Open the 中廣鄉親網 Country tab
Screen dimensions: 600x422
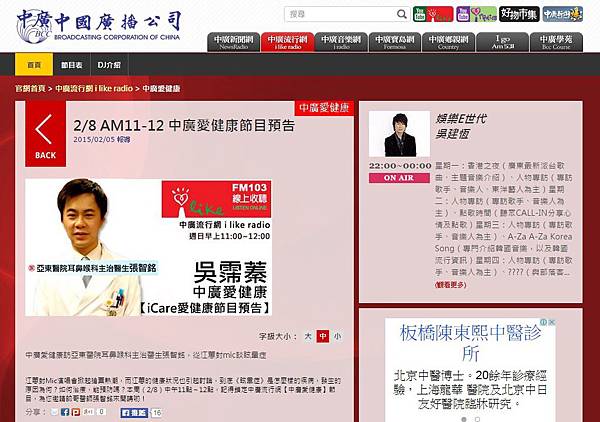448,42
